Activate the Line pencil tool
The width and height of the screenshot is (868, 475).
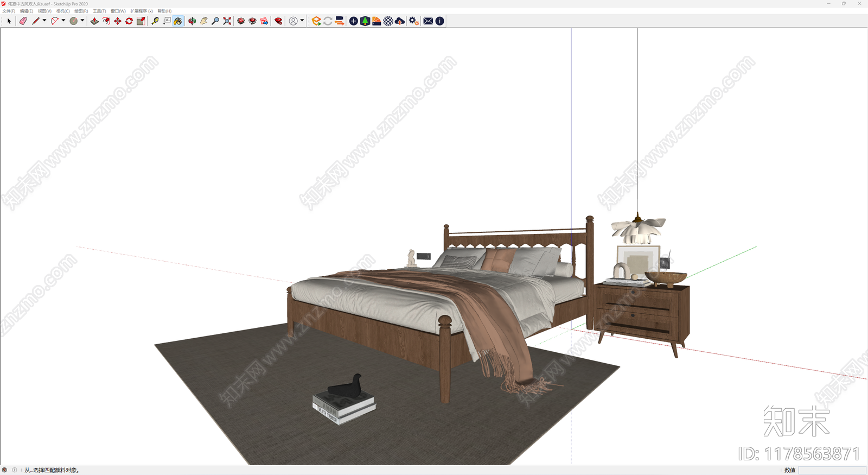point(36,21)
